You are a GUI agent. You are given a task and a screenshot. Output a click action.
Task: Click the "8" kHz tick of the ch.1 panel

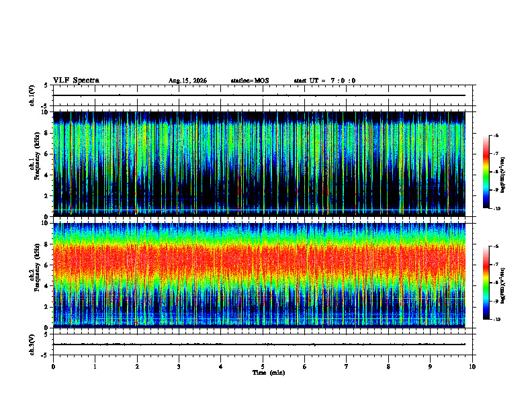pos(47,133)
